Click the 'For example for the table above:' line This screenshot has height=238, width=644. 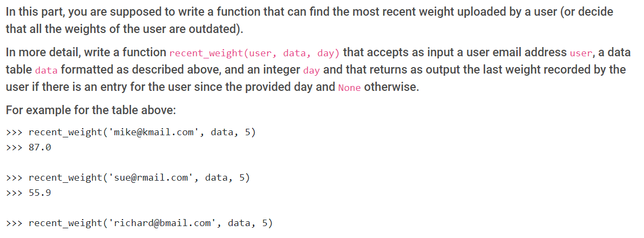pos(91,111)
